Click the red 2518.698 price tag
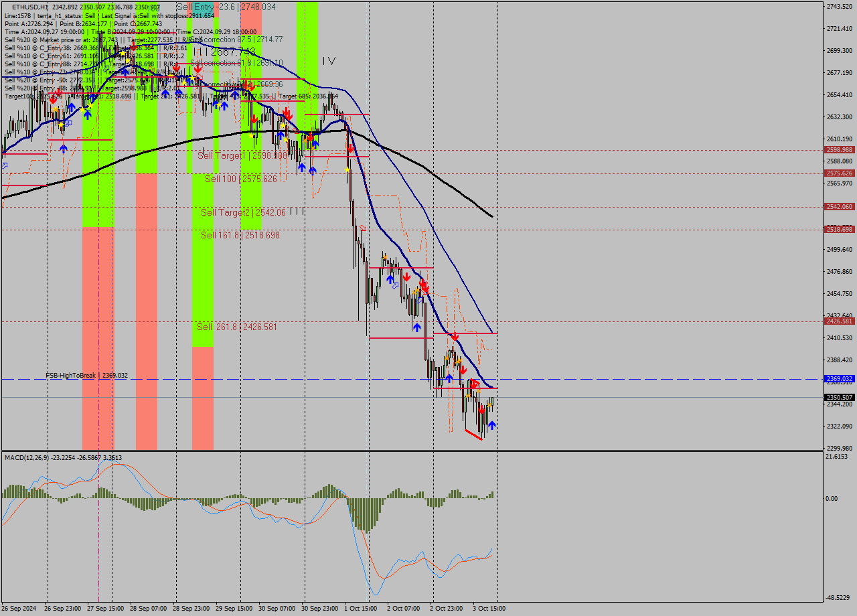Screen dimensions: 857x616 pyautogui.click(x=840, y=229)
